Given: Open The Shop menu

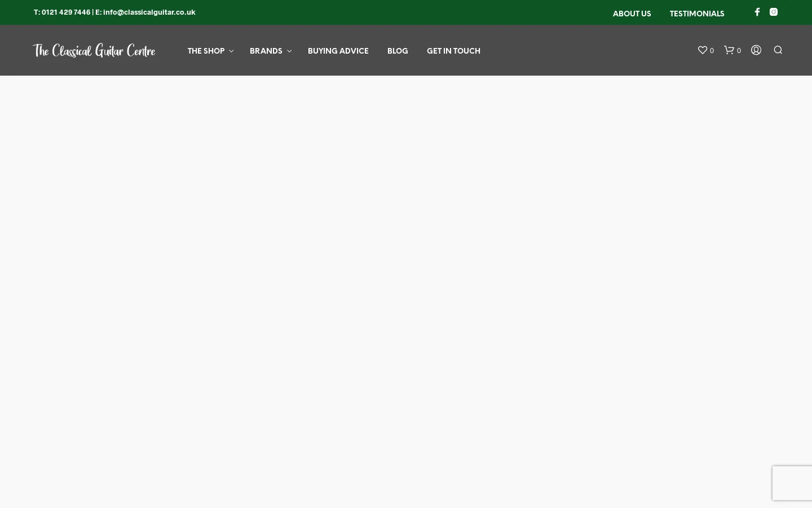Looking at the screenshot, I should click(x=206, y=51).
